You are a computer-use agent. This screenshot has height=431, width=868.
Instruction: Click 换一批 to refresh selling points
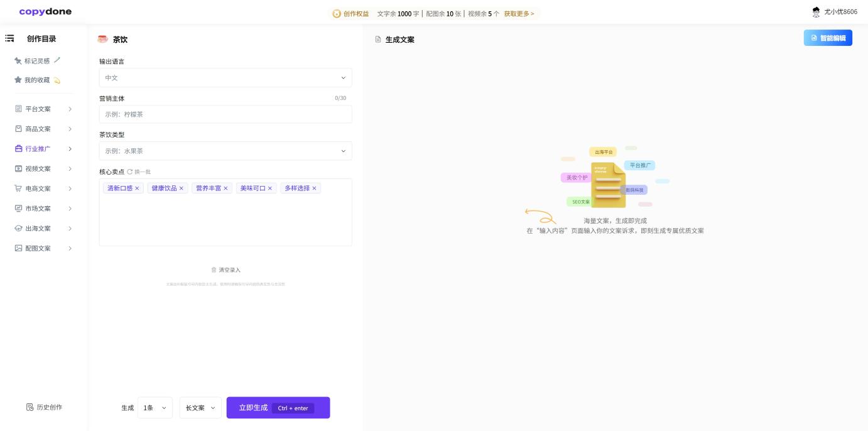143,172
